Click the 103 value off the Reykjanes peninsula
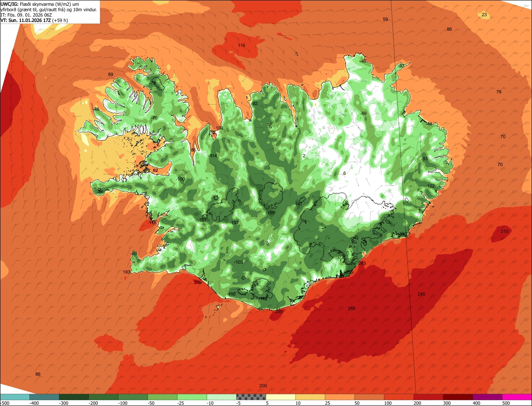Viewport: 532px width, 406px height. coord(127,272)
